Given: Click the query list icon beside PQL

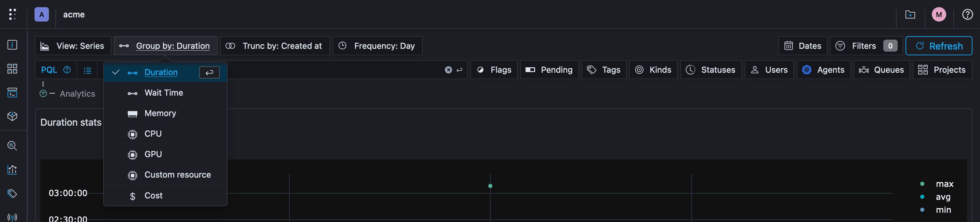Looking at the screenshot, I should [87, 70].
